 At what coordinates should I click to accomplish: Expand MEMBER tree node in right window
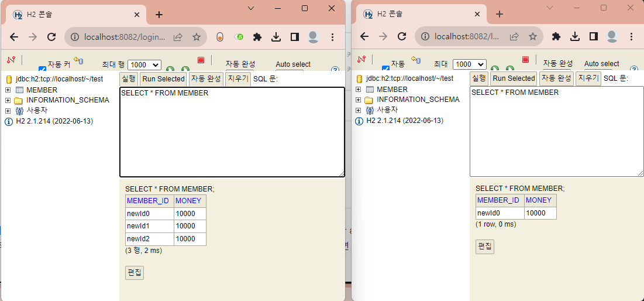tap(358, 89)
